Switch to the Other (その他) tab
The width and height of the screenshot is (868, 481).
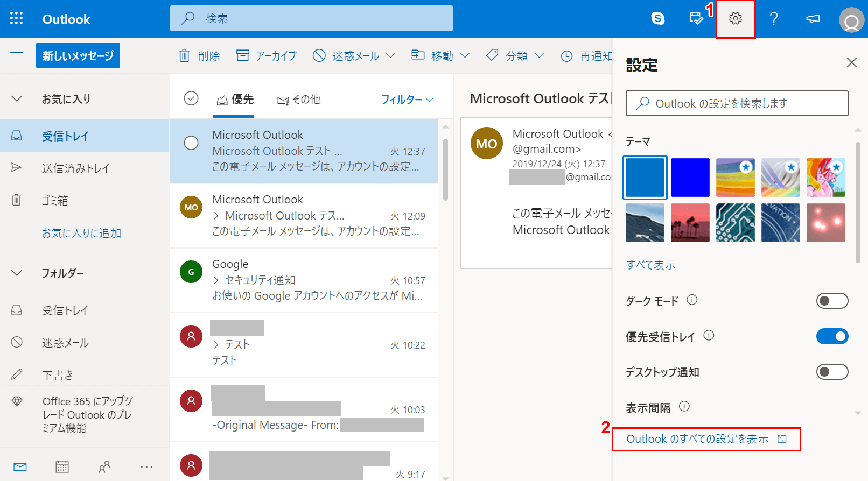(x=299, y=100)
